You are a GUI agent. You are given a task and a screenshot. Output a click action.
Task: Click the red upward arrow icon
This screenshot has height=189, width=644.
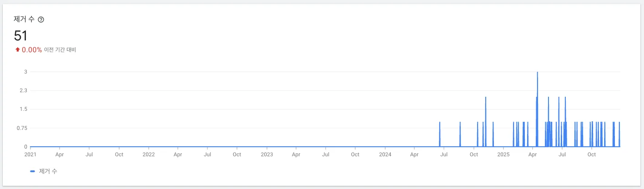click(x=17, y=50)
